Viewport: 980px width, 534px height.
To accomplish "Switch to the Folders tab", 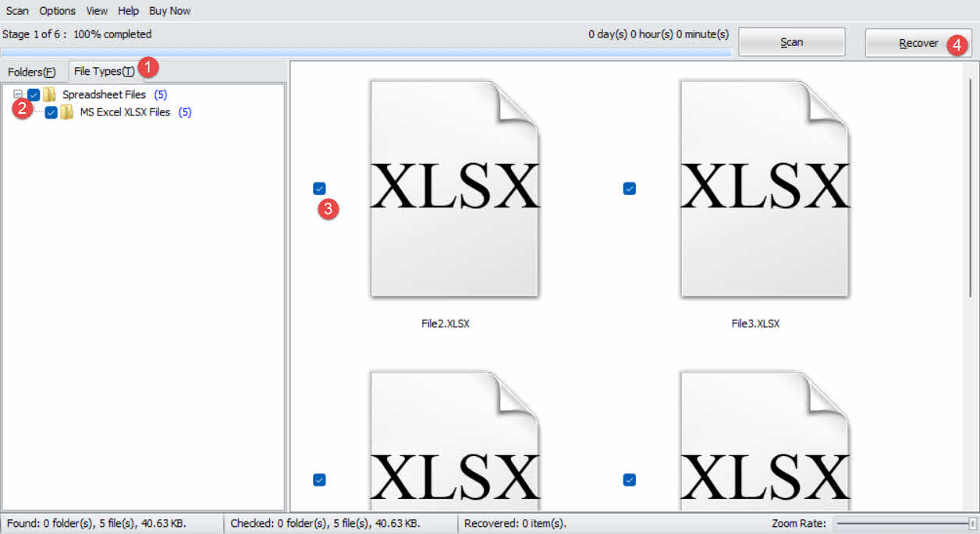I will click(32, 72).
